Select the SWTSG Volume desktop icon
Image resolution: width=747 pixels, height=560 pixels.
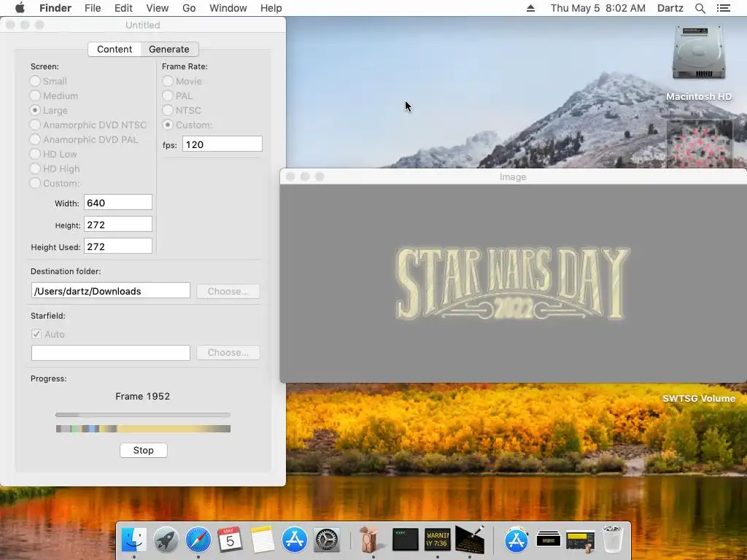click(699, 399)
